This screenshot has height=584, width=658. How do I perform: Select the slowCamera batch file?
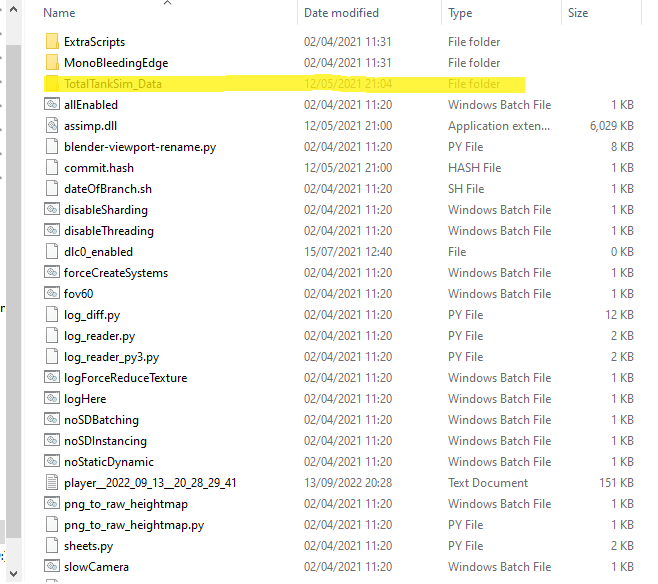96,567
